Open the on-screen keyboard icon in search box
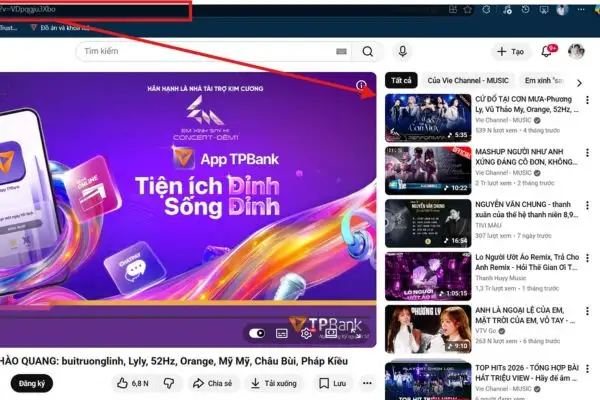This screenshot has width=600, height=400. point(341,51)
